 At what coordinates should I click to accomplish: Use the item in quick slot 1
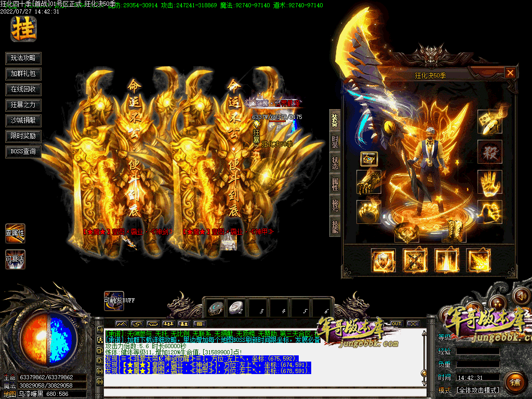tap(216, 309)
